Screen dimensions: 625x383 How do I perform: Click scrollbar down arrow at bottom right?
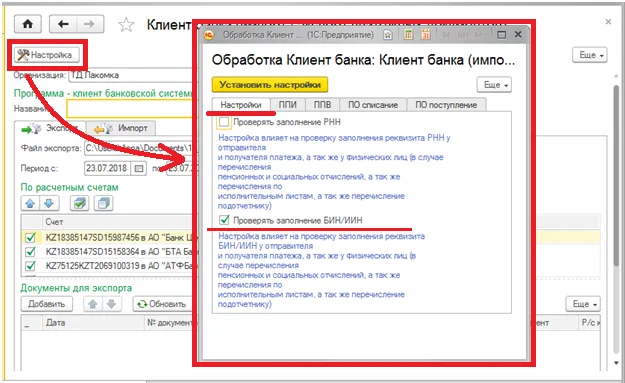click(x=616, y=363)
